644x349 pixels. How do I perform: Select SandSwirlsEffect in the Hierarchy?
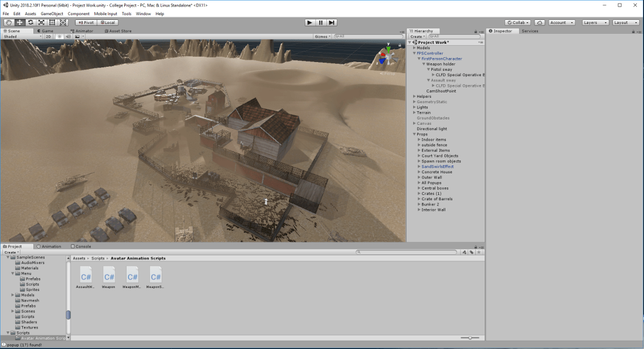tap(437, 167)
